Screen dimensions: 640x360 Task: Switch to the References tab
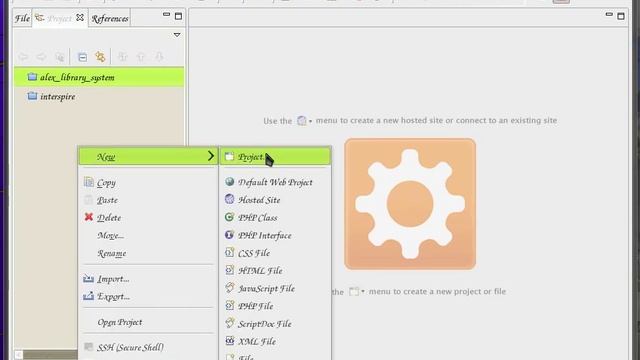(x=110, y=19)
